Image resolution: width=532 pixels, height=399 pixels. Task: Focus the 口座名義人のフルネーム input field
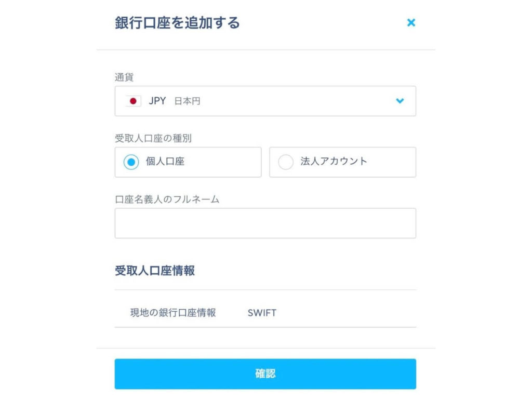tap(265, 223)
